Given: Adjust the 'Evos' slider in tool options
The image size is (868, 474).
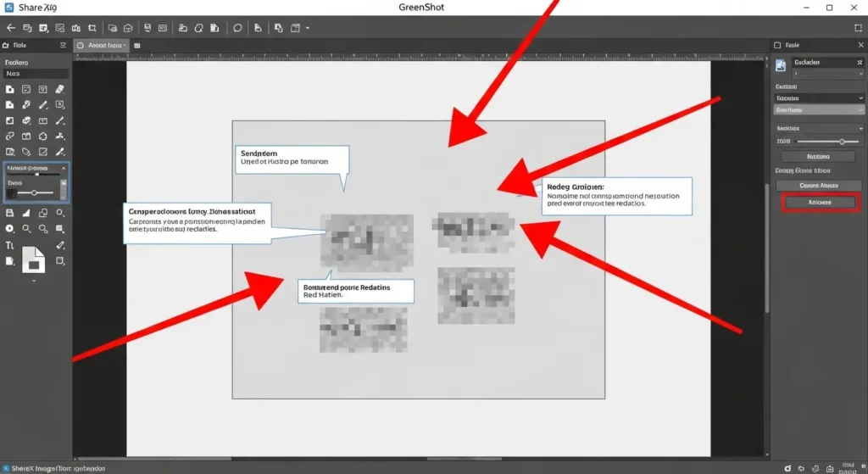Looking at the screenshot, I should click(34, 192).
